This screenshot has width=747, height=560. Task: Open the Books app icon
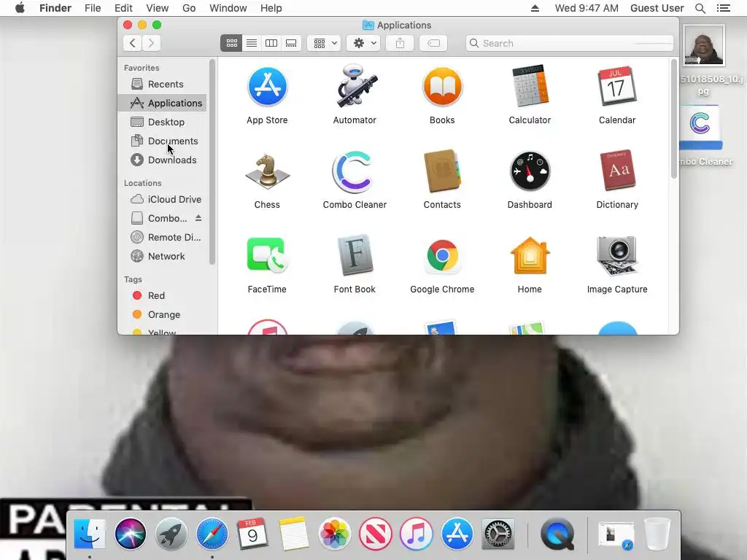point(442,87)
